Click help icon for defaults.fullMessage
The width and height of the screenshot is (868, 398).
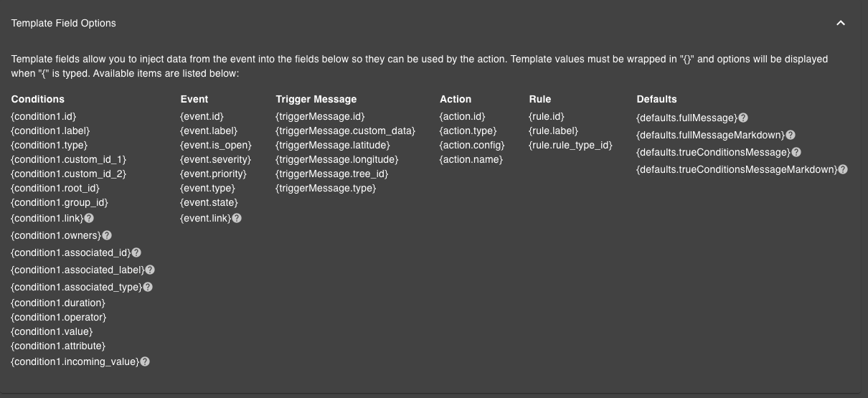(x=744, y=118)
